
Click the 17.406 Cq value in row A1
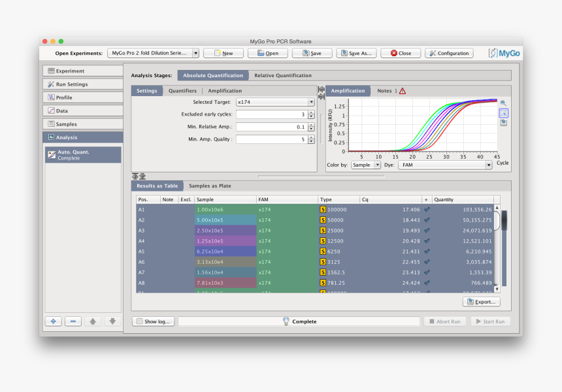pyautogui.click(x=411, y=210)
